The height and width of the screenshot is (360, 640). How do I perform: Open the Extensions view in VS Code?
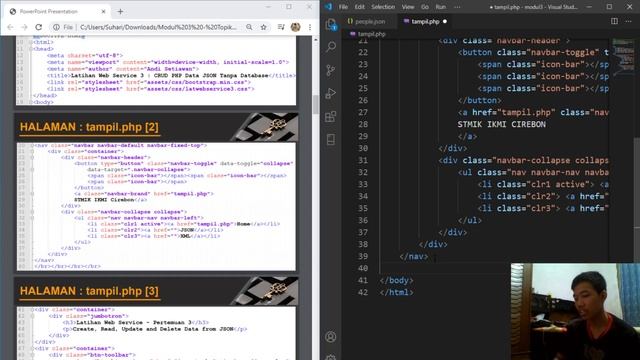tap(331, 117)
